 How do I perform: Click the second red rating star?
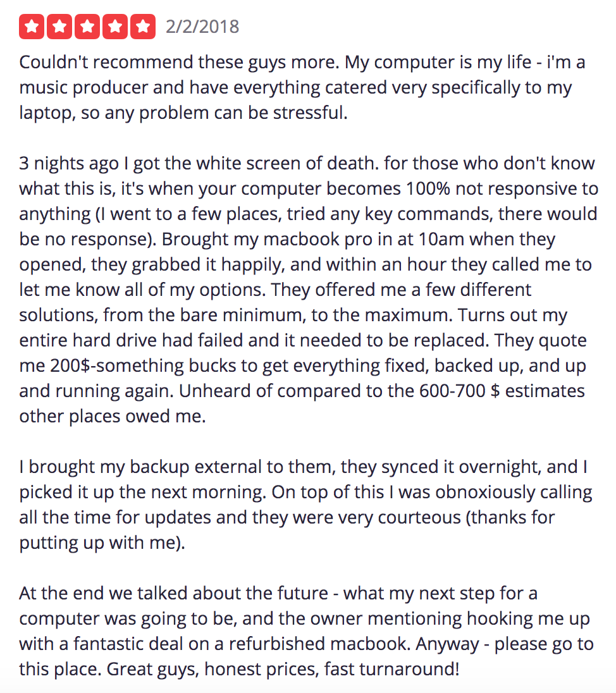(x=59, y=27)
